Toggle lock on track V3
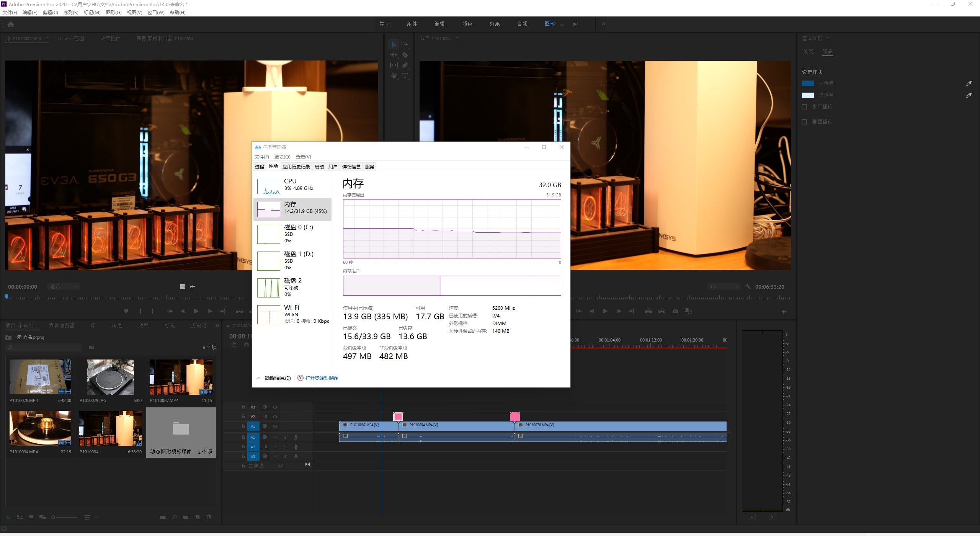The width and height of the screenshot is (980, 536). point(243,407)
